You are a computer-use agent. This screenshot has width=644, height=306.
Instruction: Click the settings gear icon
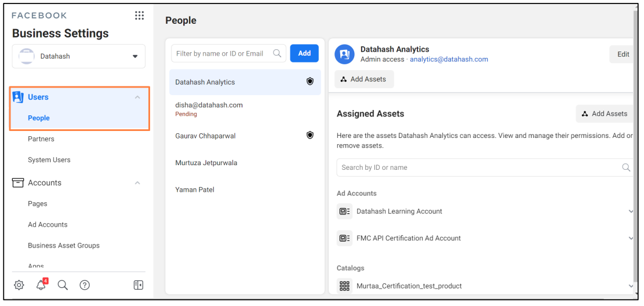tap(19, 285)
